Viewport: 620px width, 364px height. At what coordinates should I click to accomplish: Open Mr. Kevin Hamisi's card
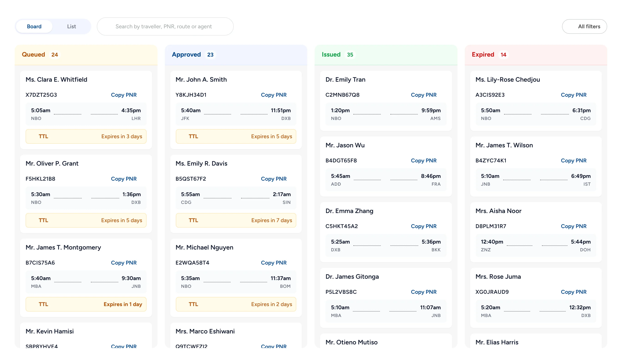86,335
